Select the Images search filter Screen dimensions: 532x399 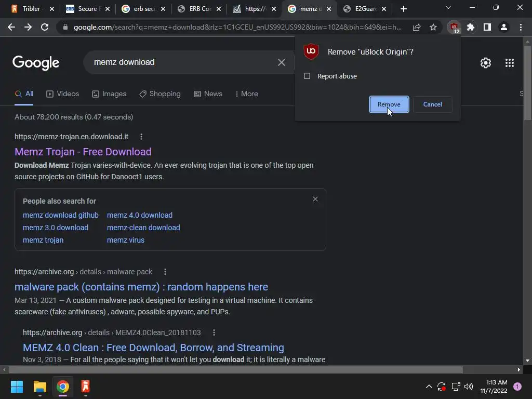(109, 94)
